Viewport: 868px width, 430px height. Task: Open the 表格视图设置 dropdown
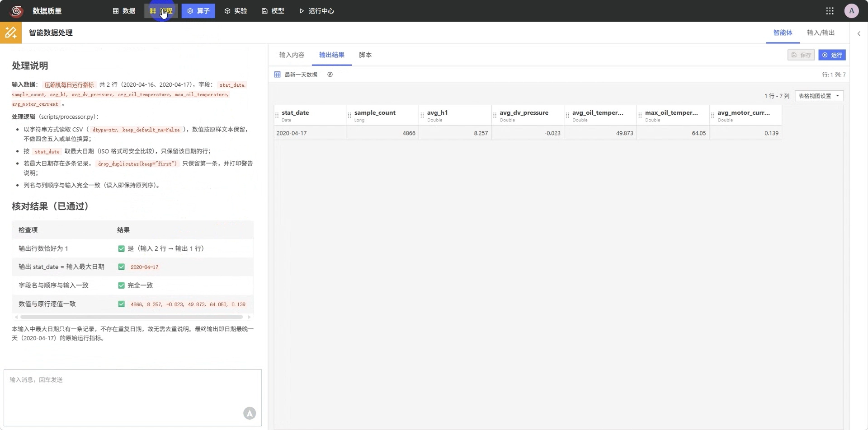point(819,96)
